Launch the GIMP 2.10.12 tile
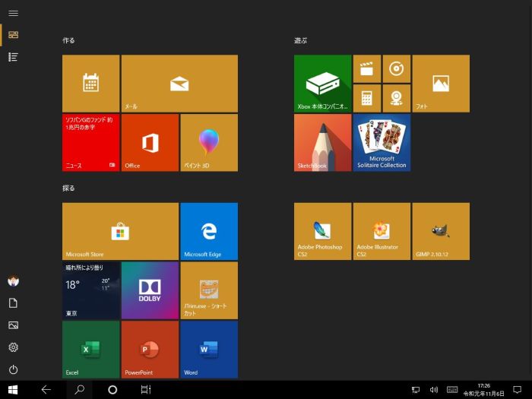 pos(440,231)
